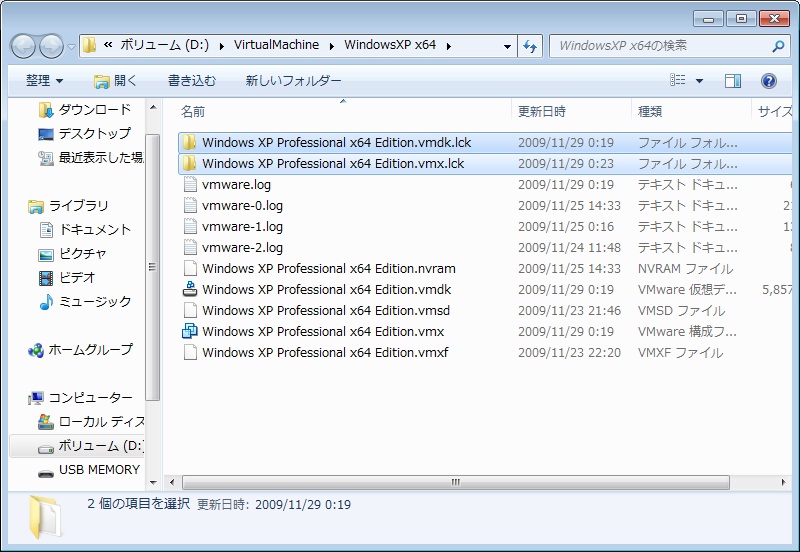
Task: Open the 整理 (Organize) menu
Action: pos(44,81)
